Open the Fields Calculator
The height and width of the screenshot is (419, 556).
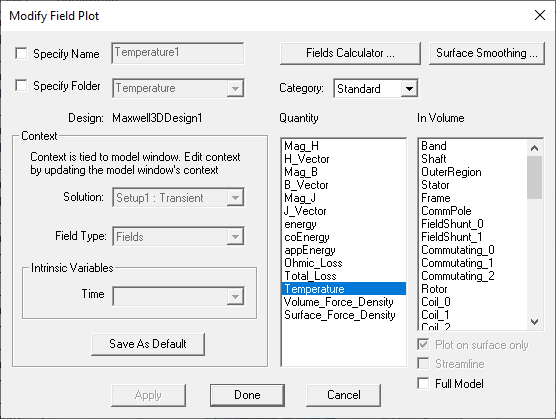tap(350, 53)
